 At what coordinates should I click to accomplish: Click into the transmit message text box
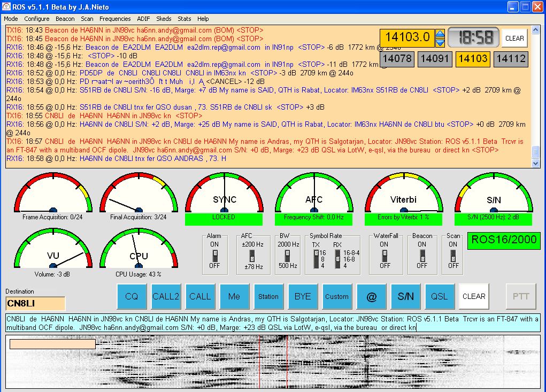click(x=273, y=322)
